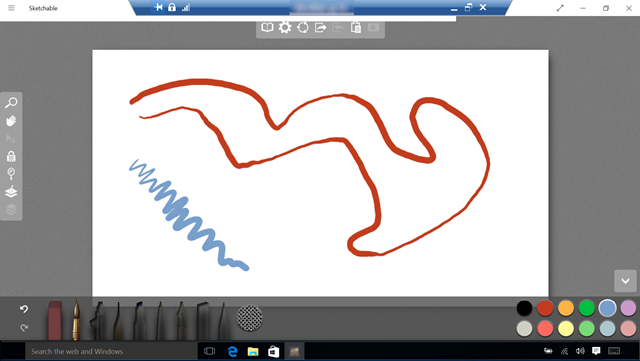Select the fourth drawing tool, curved tip
640x361 pixels.
click(x=118, y=321)
